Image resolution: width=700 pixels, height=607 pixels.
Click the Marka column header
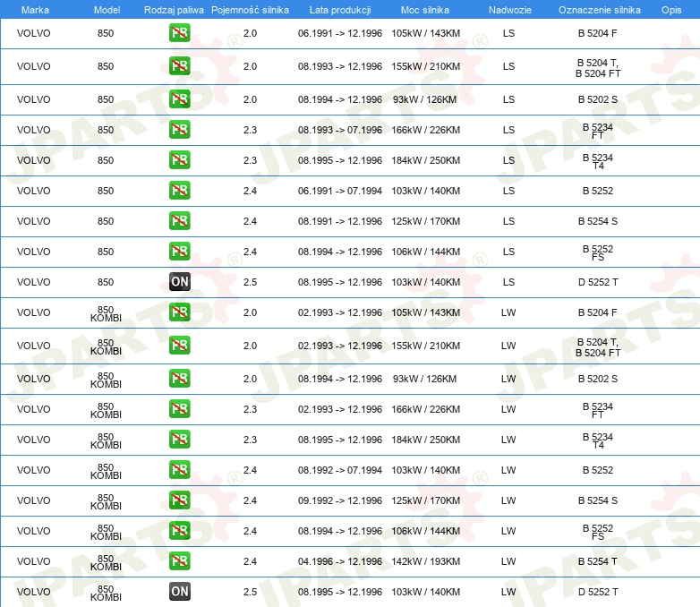34,9
